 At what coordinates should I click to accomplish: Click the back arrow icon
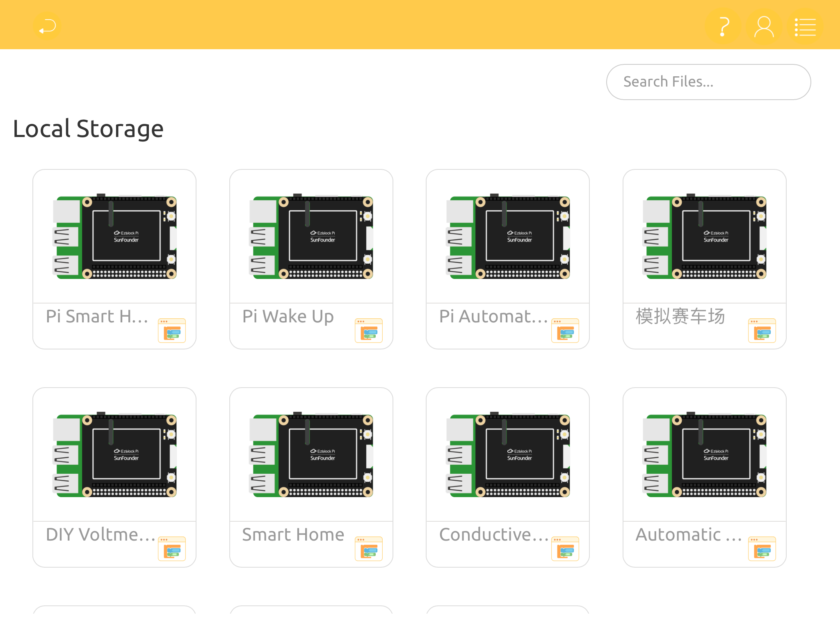(47, 27)
